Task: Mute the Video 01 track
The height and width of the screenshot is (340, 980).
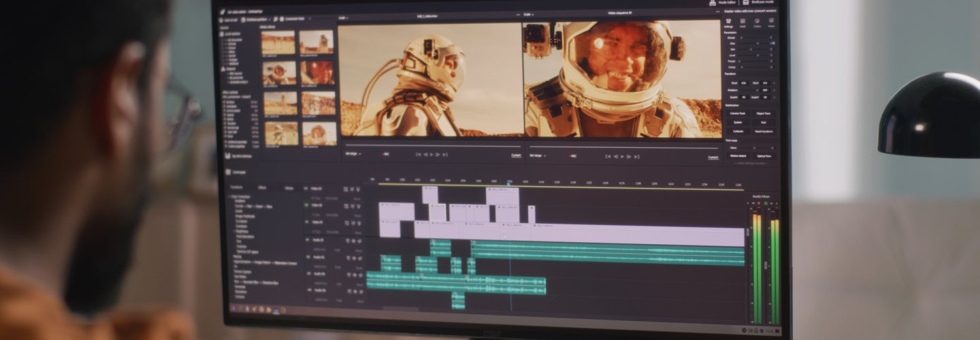Action: click(357, 233)
